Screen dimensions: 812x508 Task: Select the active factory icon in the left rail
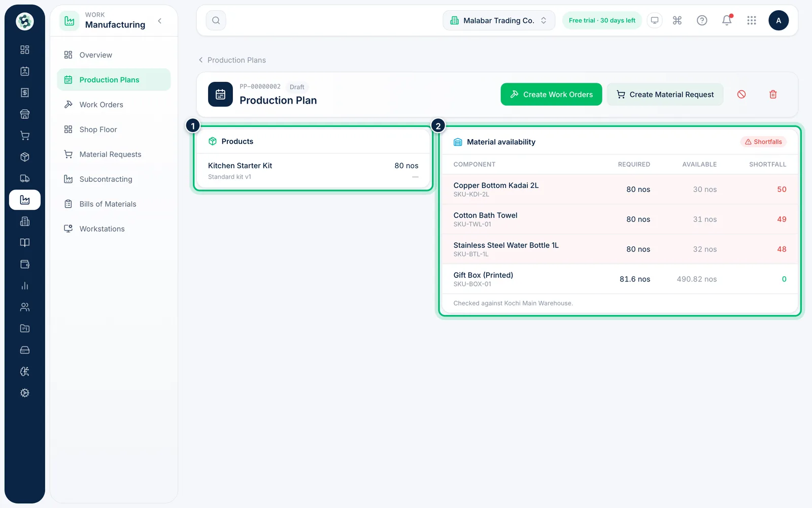tap(24, 200)
